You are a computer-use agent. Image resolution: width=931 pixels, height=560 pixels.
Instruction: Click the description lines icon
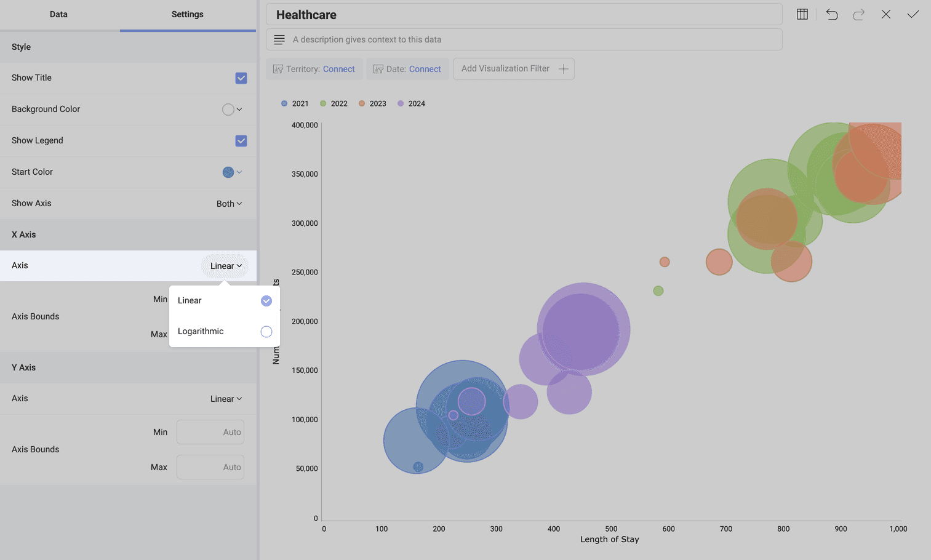click(x=279, y=39)
